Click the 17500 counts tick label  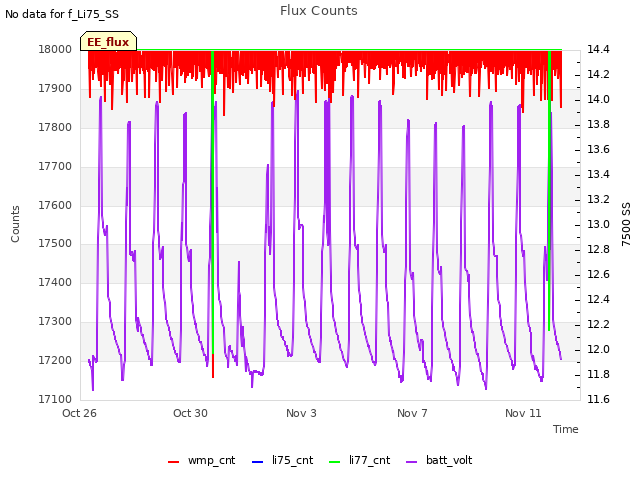coord(55,244)
